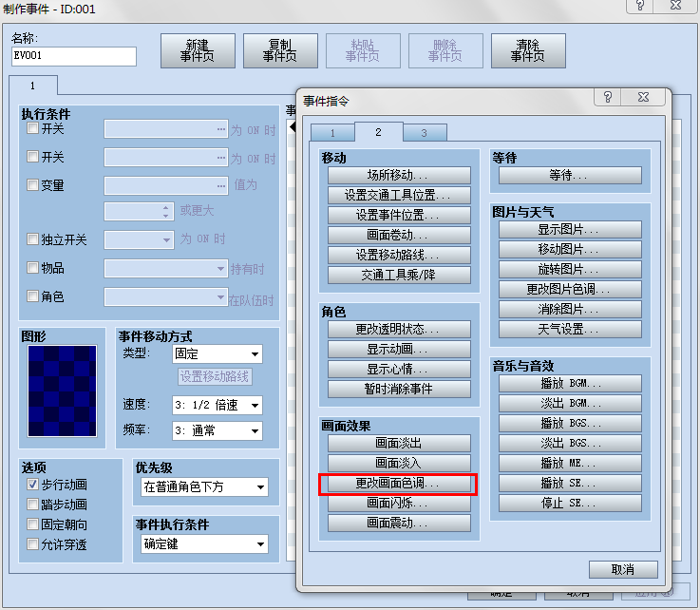
Task: Select tab 2 of 事件指令
Action: (379, 132)
